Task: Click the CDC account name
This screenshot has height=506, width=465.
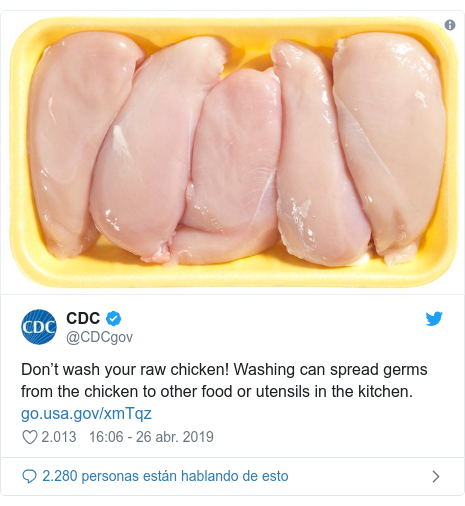Action: pos(83,318)
